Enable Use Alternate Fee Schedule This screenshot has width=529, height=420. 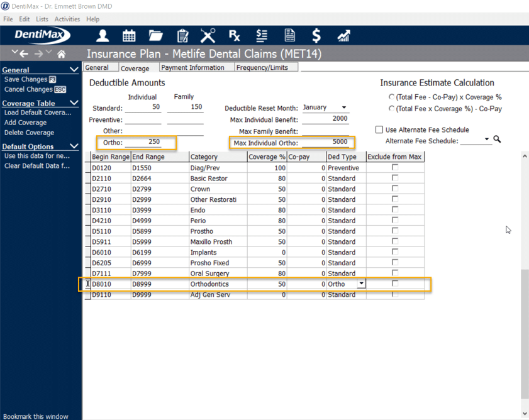tap(378, 130)
